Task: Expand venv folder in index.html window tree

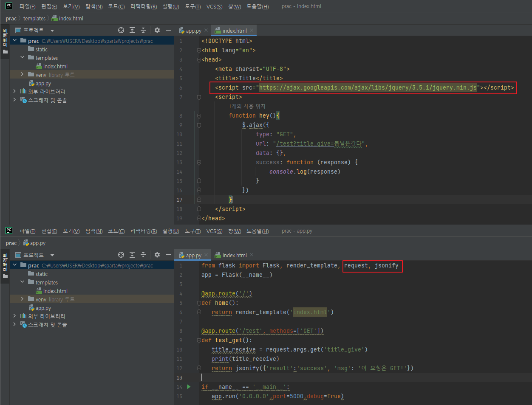Action: [x=23, y=74]
